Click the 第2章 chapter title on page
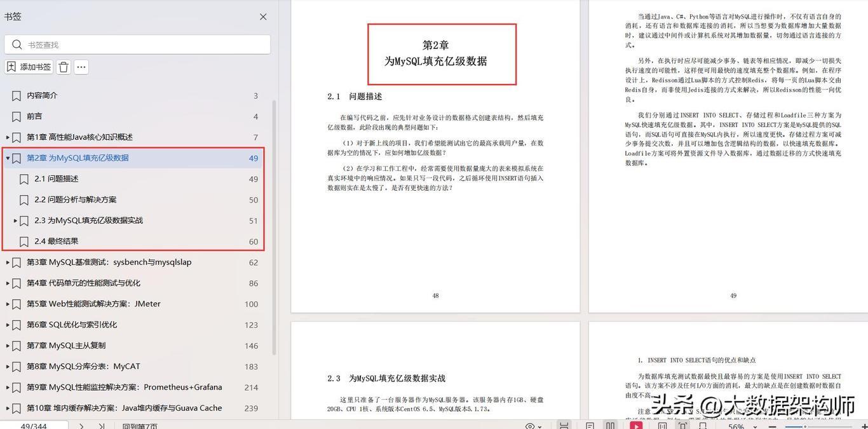Viewport: 868px width, 429px height. coord(436,53)
